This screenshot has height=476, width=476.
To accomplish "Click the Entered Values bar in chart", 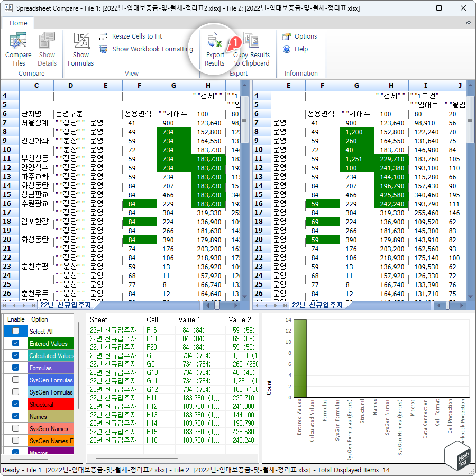I will coord(300,358).
